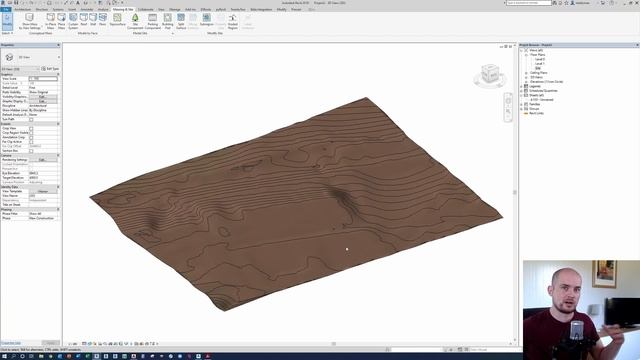Toggle the Annotation Crop checkbox
640x360 pixels.
31,138
